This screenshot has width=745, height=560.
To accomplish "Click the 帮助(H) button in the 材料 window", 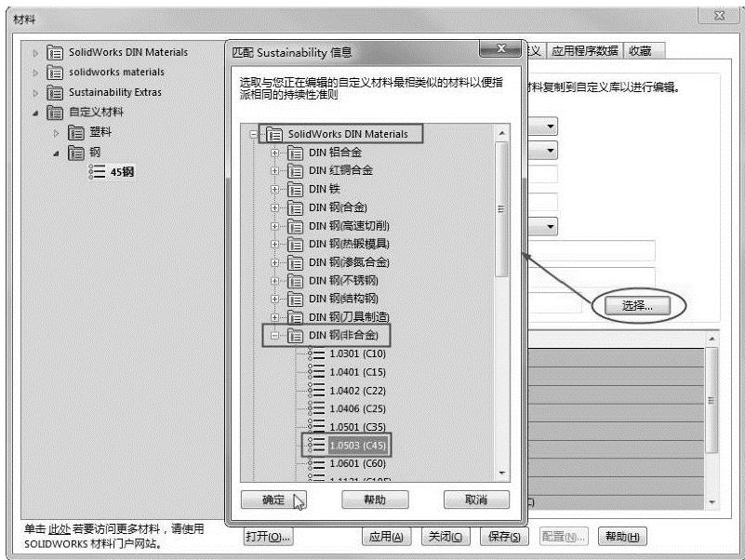I will (622, 537).
